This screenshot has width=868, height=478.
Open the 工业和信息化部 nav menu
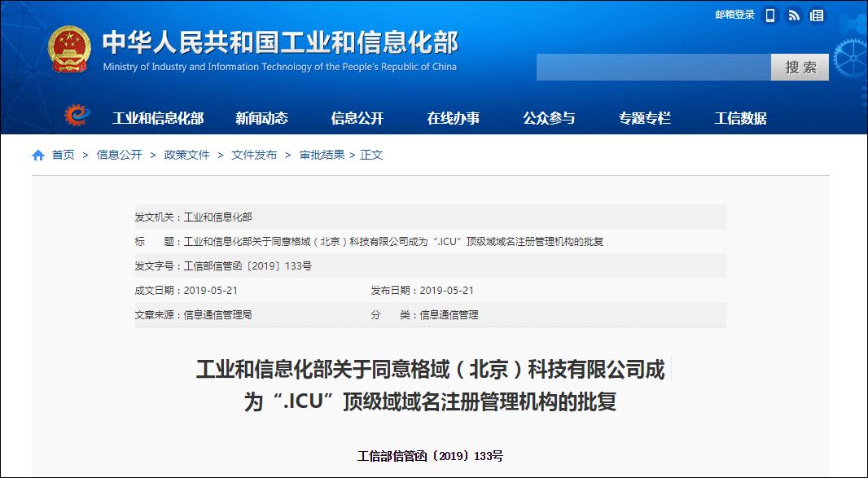[158, 118]
